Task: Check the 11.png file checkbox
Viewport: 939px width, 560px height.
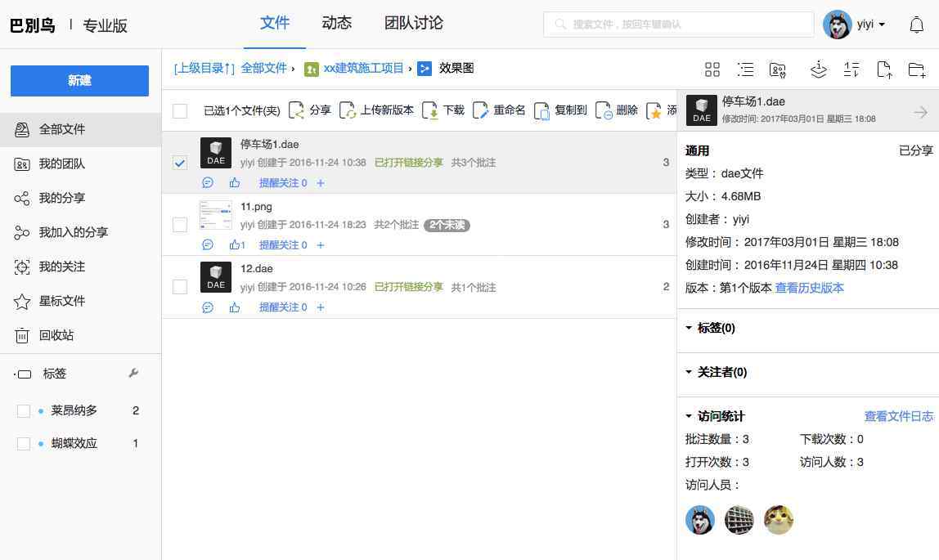Action: point(180,225)
